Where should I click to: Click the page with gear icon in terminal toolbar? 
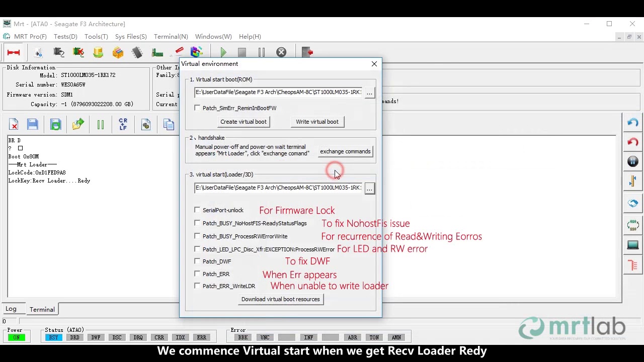pyautogui.click(x=146, y=125)
